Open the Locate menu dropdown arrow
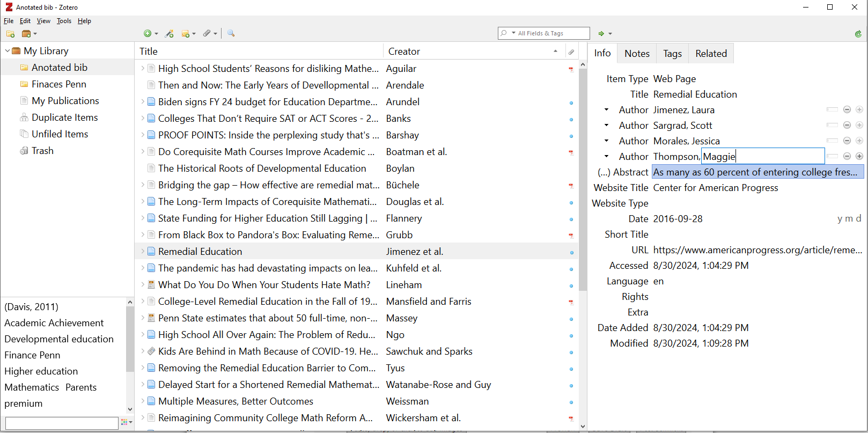868x433 pixels. tap(610, 34)
